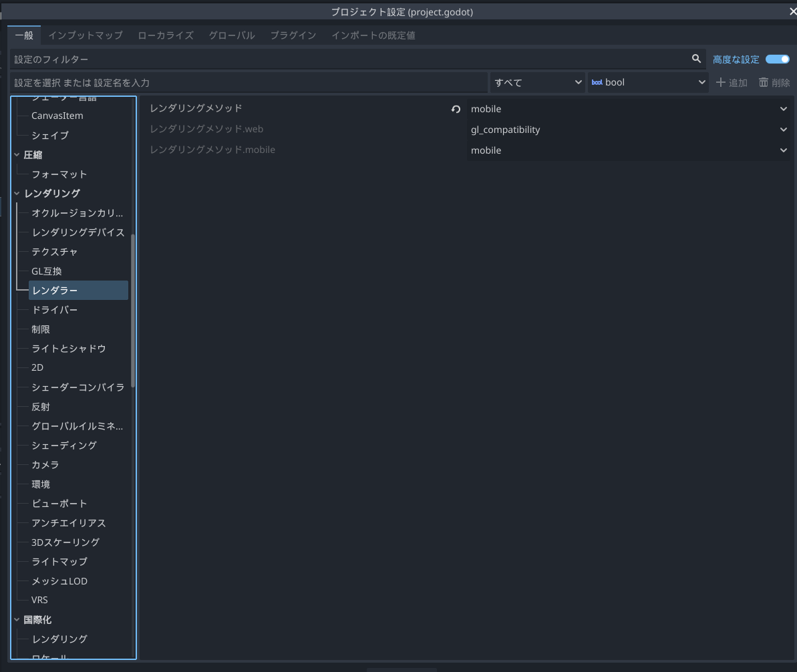Collapse the 国際化 tree section
The height and width of the screenshot is (672, 797).
[x=17, y=620]
